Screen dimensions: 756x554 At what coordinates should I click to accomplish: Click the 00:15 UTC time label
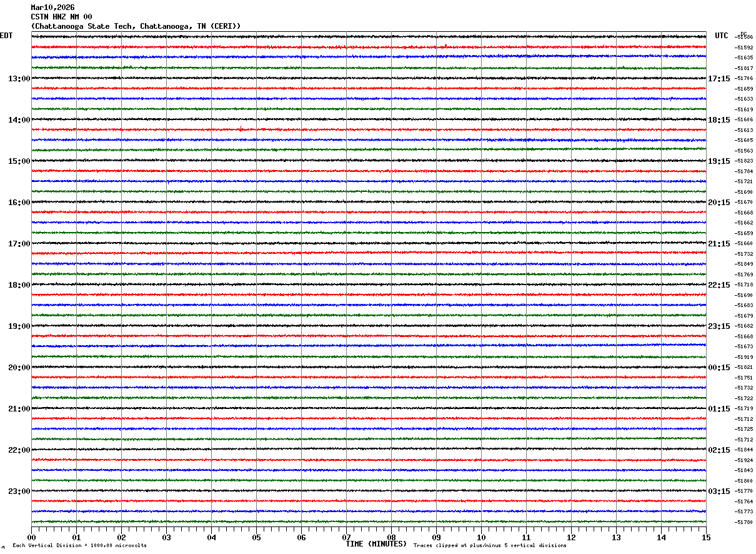(719, 368)
